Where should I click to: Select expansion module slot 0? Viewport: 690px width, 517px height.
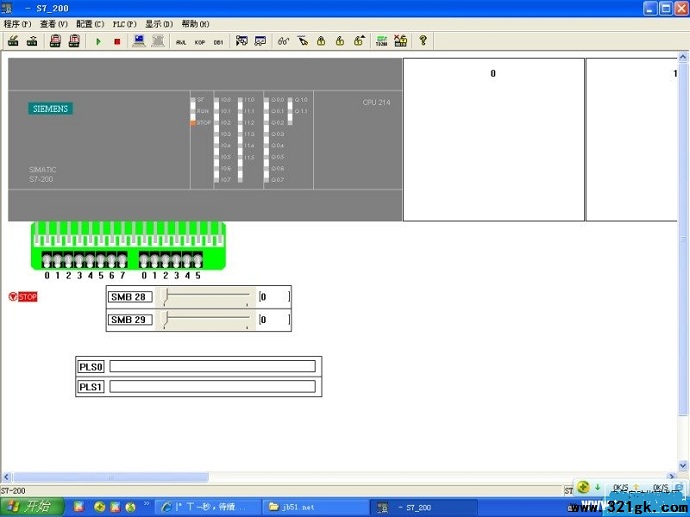(494, 139)
